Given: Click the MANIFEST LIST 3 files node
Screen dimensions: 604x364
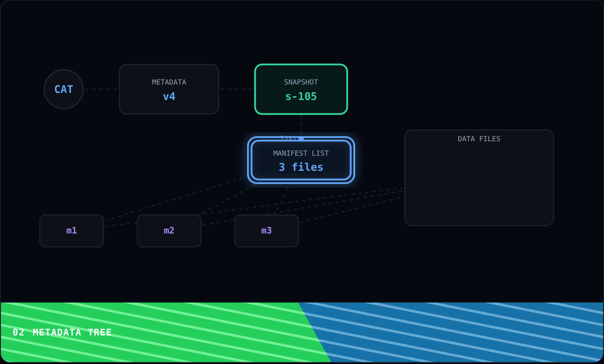Looking at the screenshot, I should click(301, 160).
